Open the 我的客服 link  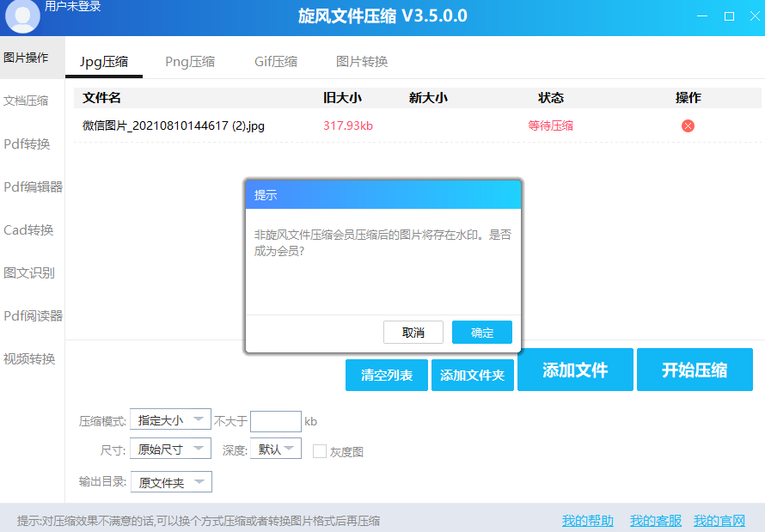656,521
